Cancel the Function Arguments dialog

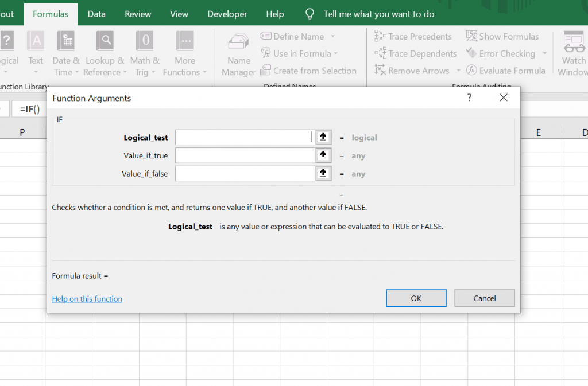click(485, 298)
